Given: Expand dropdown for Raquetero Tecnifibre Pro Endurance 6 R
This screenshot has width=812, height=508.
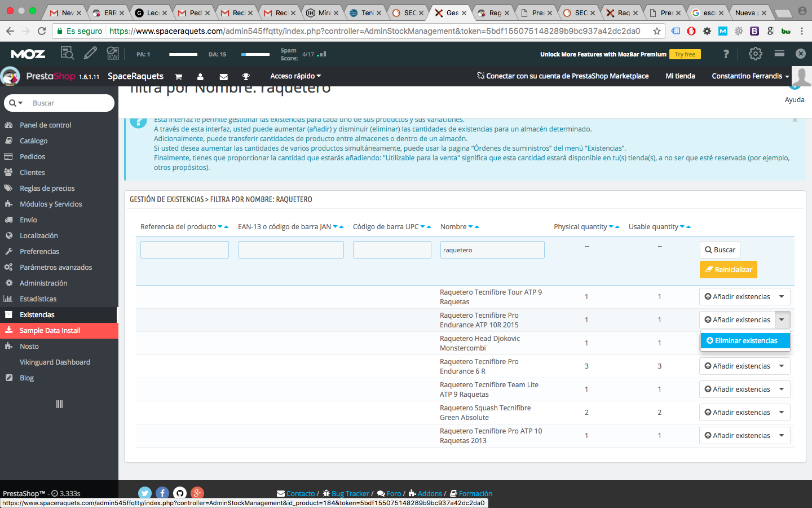Looking at the screenshot, I should click(x=782, y=366).
